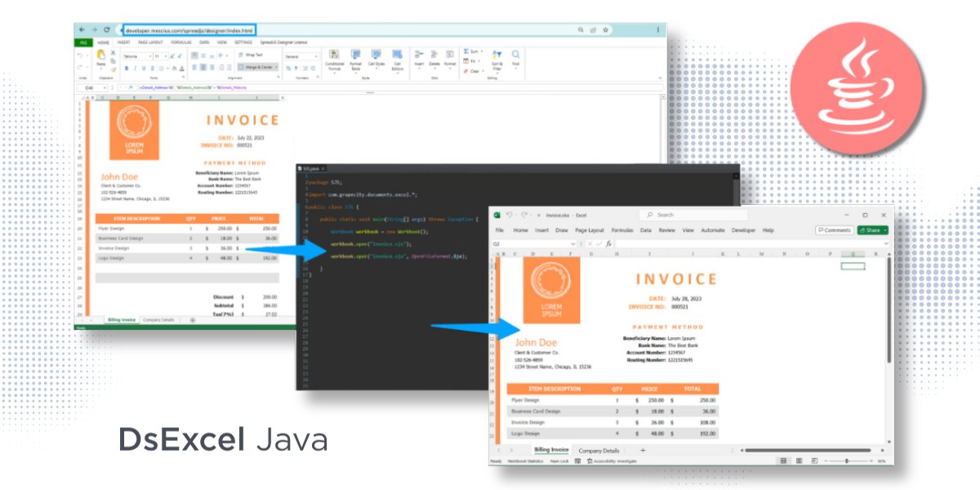Image resolution: width=980 pixels, height=490 pixels.
Task: Open the File menu in Excel
Action: pyautogui.click(x=499, y=230)
